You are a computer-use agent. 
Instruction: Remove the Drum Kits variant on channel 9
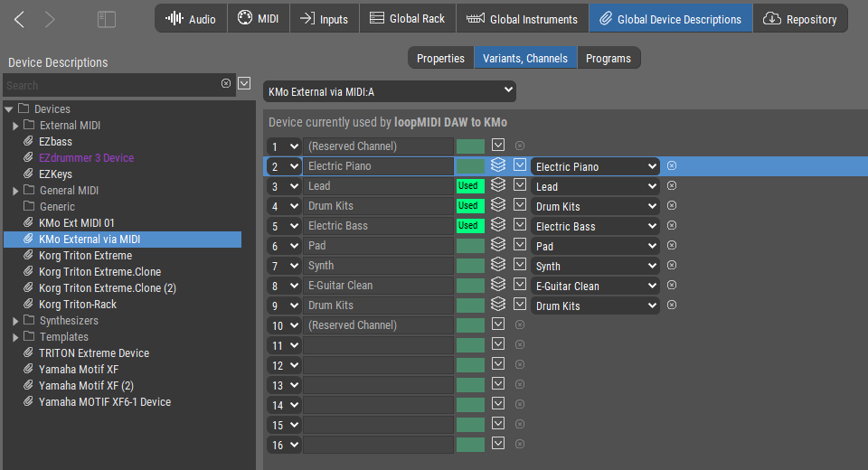672,305
